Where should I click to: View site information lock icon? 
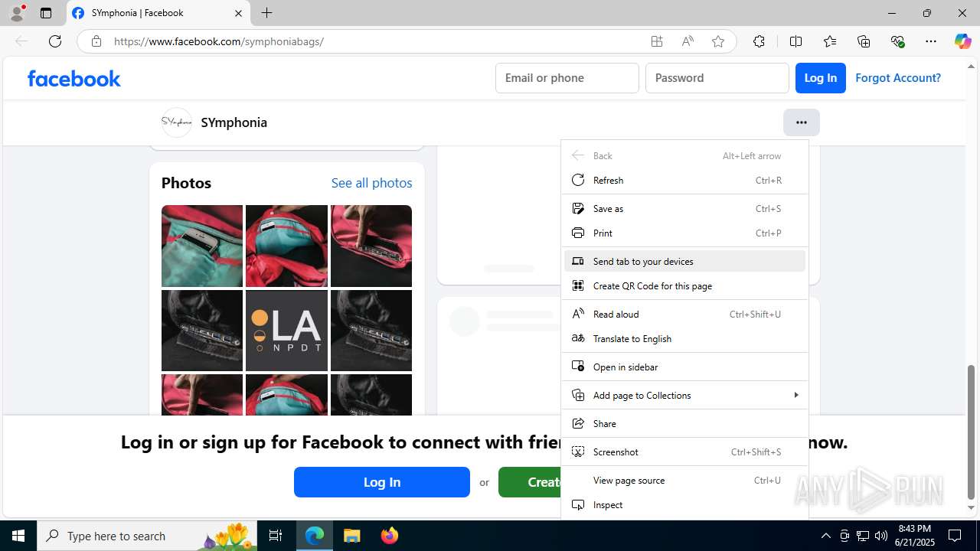pyautogui.click(x=96, y=41)
